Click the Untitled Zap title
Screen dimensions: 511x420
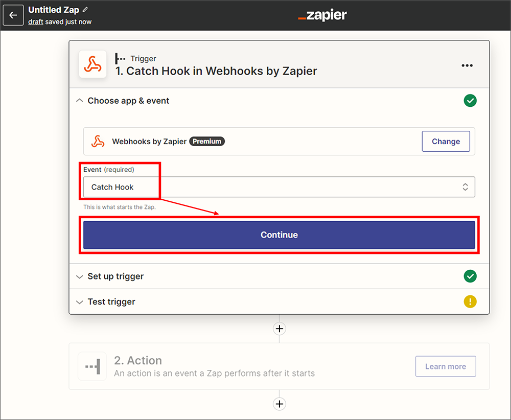click(x=54, y=10)
